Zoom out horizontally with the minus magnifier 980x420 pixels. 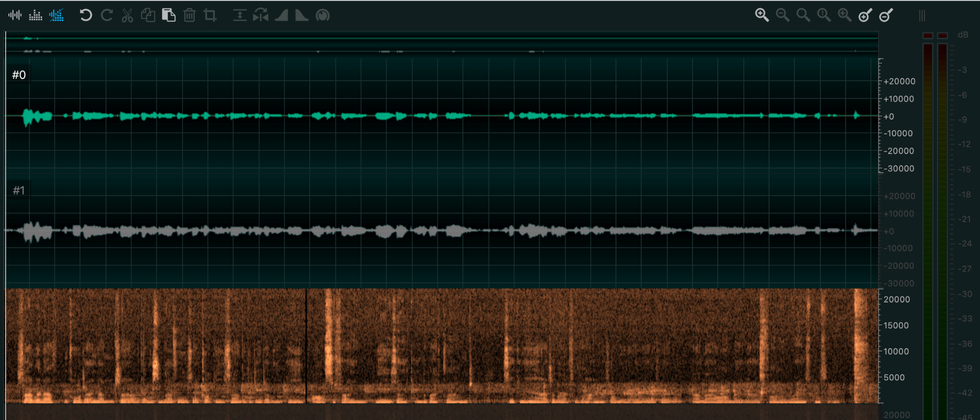point(783,15)
